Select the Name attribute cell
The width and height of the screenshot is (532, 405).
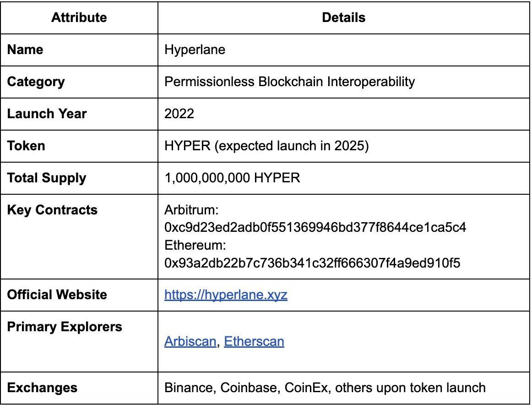point(25,49)
